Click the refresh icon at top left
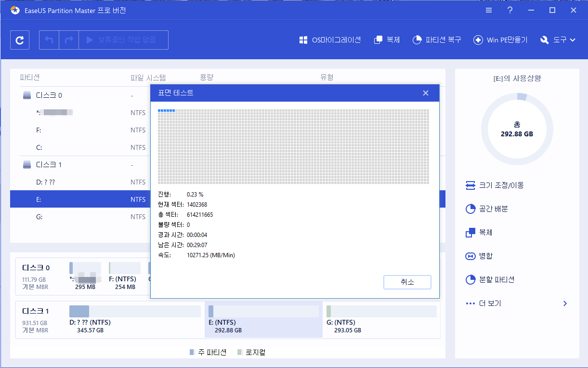This screenshot has width=588, height=368. pyautogui.click(x=19, y=39)
